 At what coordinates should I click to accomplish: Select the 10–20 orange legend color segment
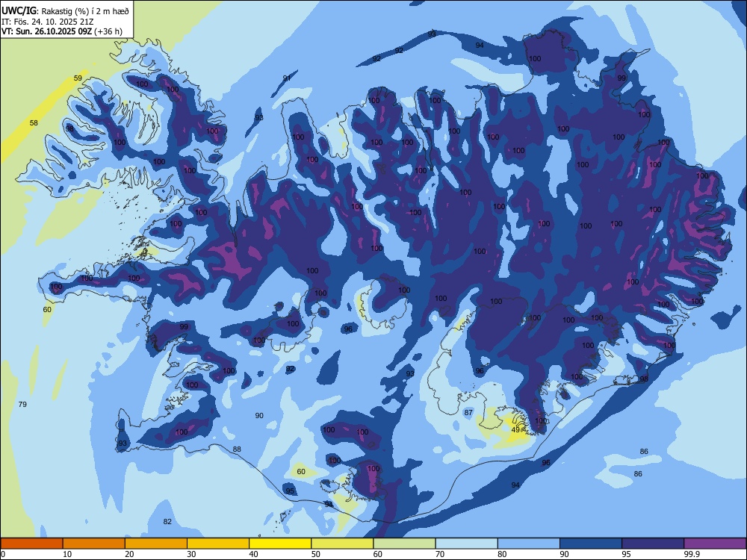[x=94, y=544]
